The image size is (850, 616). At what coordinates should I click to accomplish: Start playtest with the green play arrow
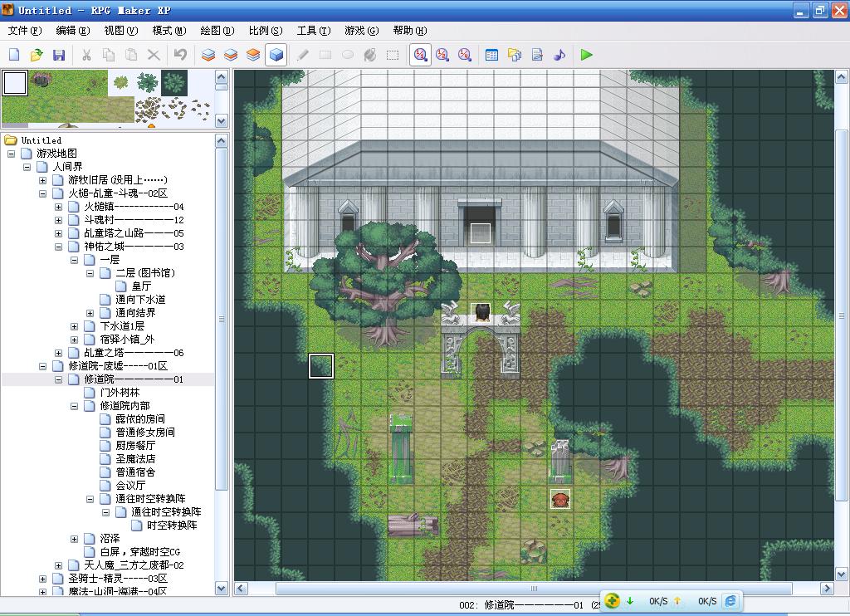[x=587, y=55]
